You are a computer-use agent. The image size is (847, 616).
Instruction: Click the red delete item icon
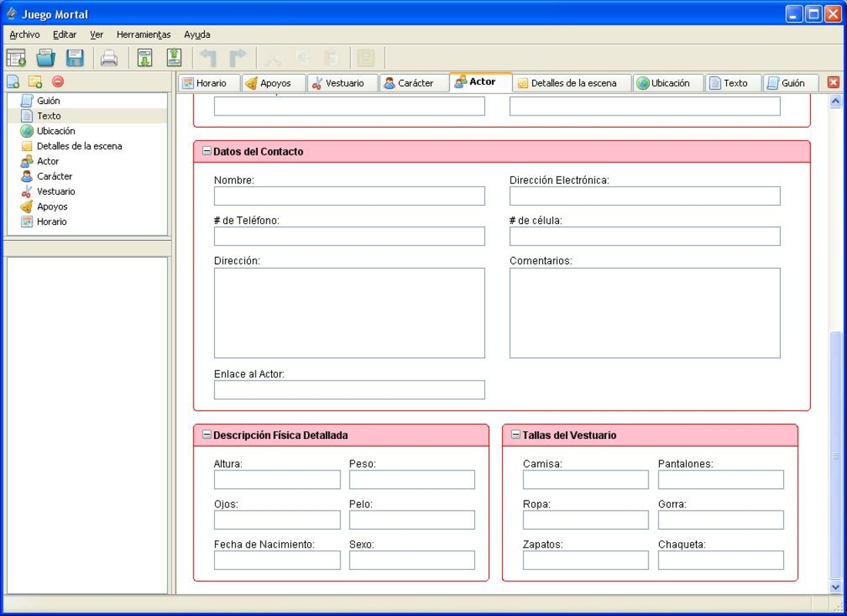58,82
